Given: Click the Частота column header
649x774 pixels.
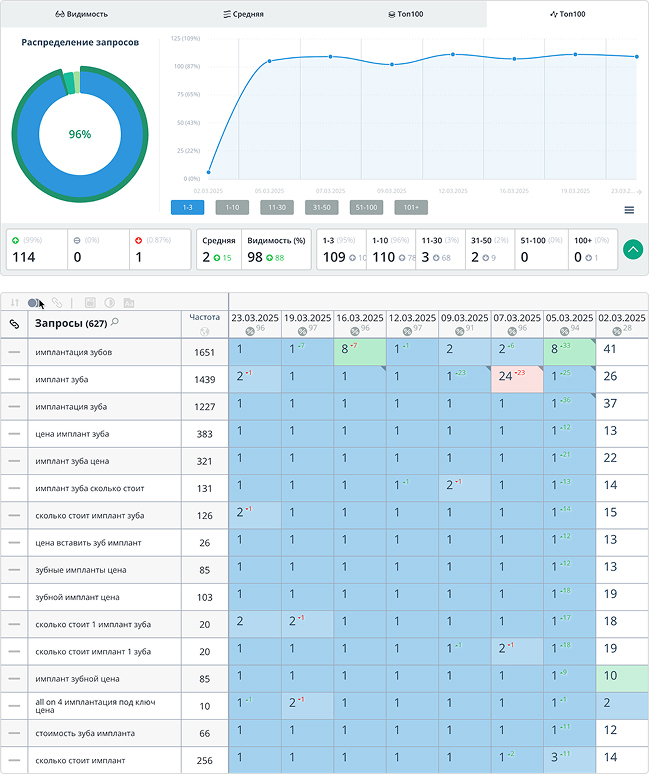Looking at the screenshot, I should (204, 317).
